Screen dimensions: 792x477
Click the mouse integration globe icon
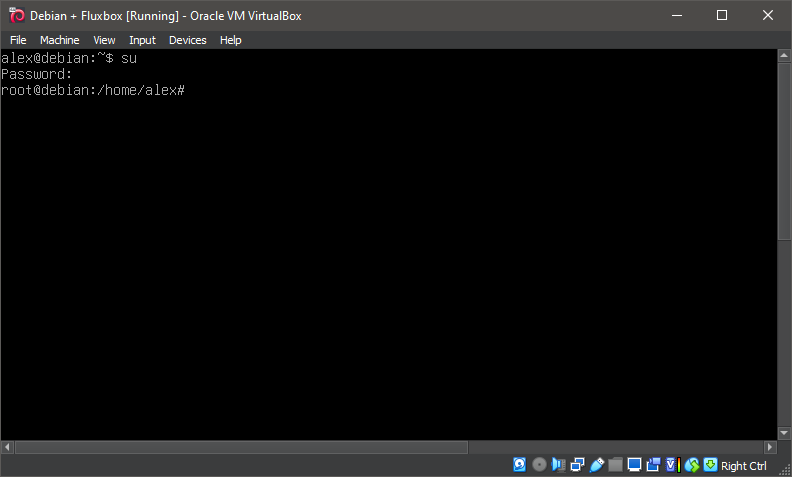pyautogui.click(x=691, y=465)
